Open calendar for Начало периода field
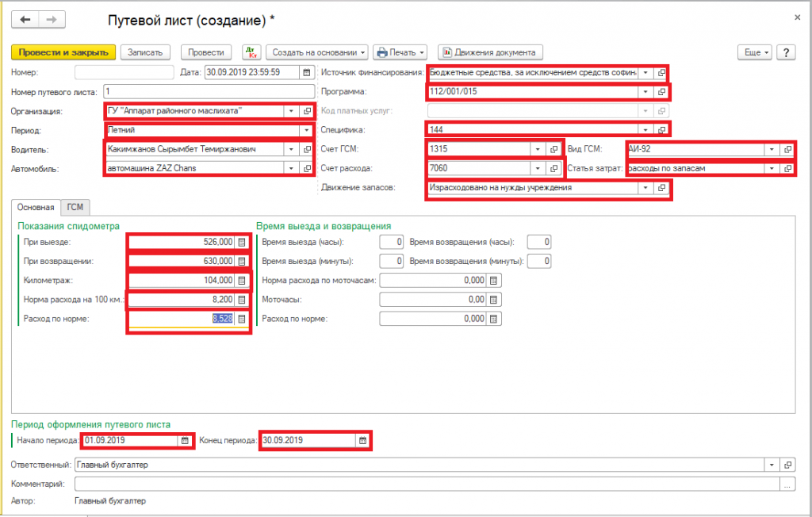The width and height of the screenshot is (812, 517). (185, 441)
